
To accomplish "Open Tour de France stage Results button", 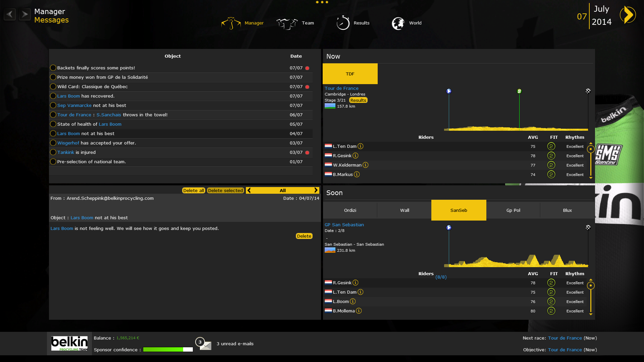I will [x=358, y=100].
